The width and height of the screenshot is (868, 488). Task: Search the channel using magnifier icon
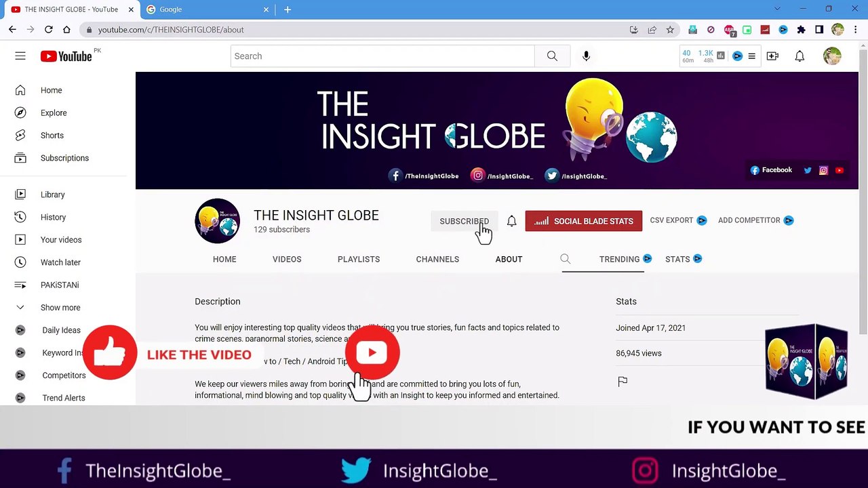tap(565, 258)
